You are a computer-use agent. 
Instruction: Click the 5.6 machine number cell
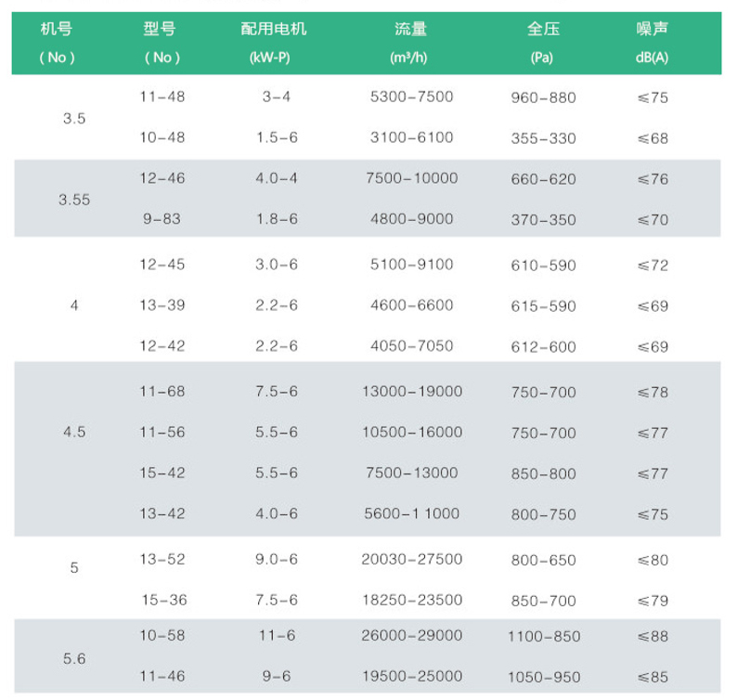click(74, 656)
